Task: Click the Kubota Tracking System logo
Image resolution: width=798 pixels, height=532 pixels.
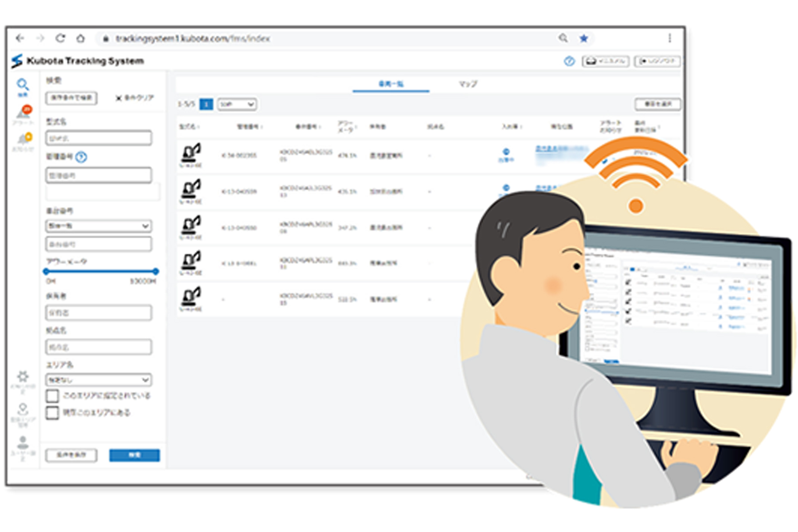Action: pyautogui.click(x=78, y=61)
